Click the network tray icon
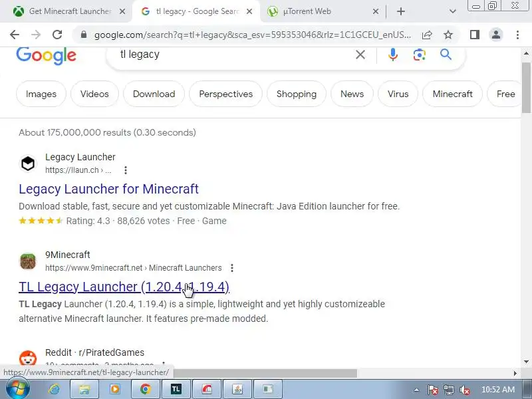The height and width of the screenshot is (399, 532). [448, 390]
